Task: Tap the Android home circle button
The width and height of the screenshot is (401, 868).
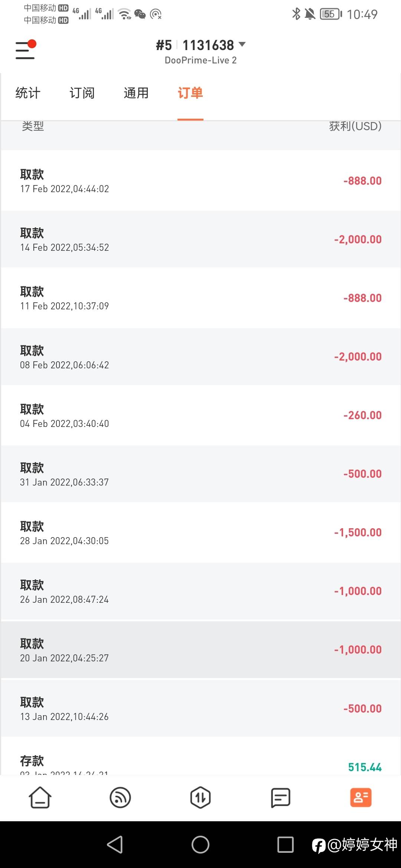Action: (x=200, y=845)
